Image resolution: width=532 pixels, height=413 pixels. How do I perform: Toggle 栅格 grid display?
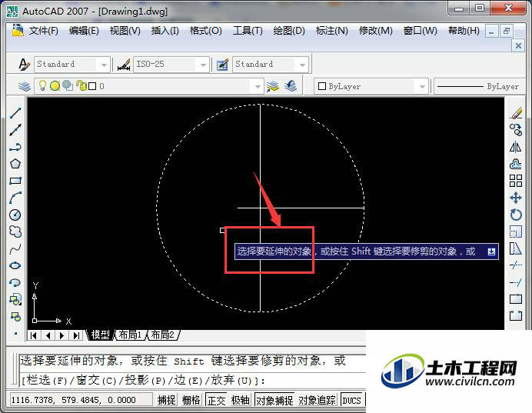pyautogui.click(x=191, y=400)
